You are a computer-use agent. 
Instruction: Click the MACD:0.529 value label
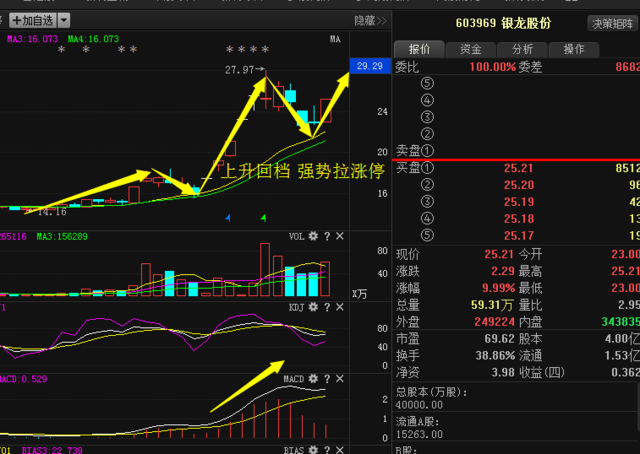pyautogui.click(x=23, y=379)
